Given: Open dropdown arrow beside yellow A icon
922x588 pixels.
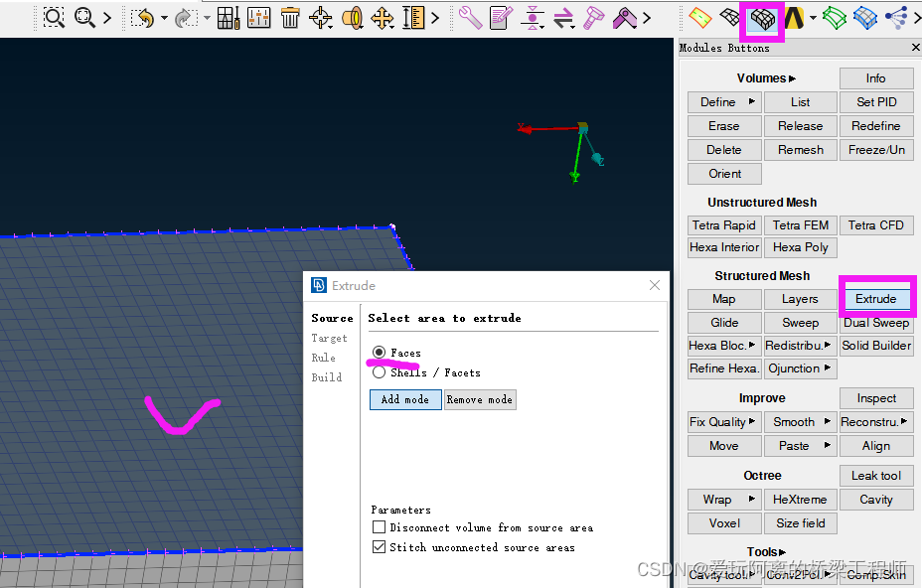Looking at the screenshot, I should tap(813, 18).
